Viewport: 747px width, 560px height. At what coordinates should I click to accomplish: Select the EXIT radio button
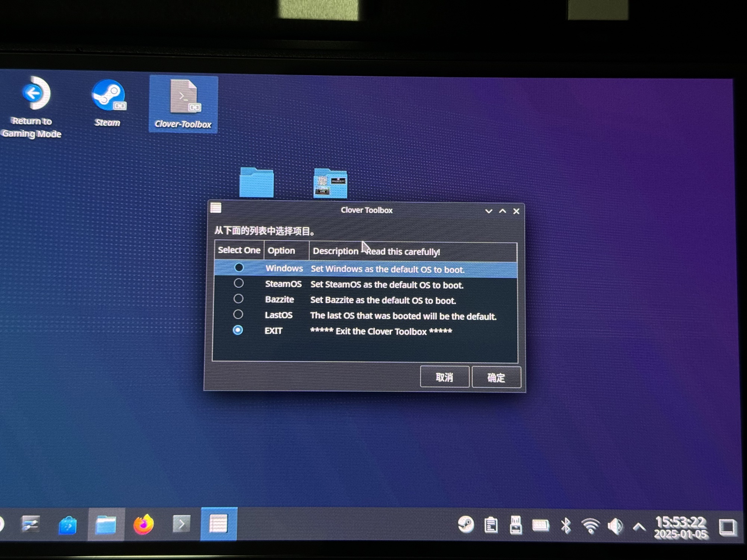(x=238, y=330)
